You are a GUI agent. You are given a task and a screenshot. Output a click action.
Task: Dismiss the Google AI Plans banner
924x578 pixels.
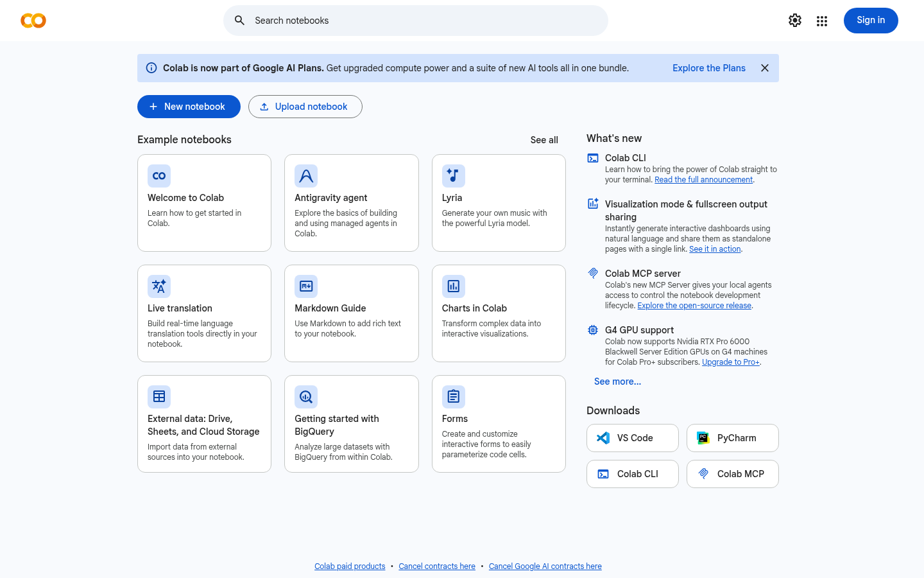click(765, 68)
